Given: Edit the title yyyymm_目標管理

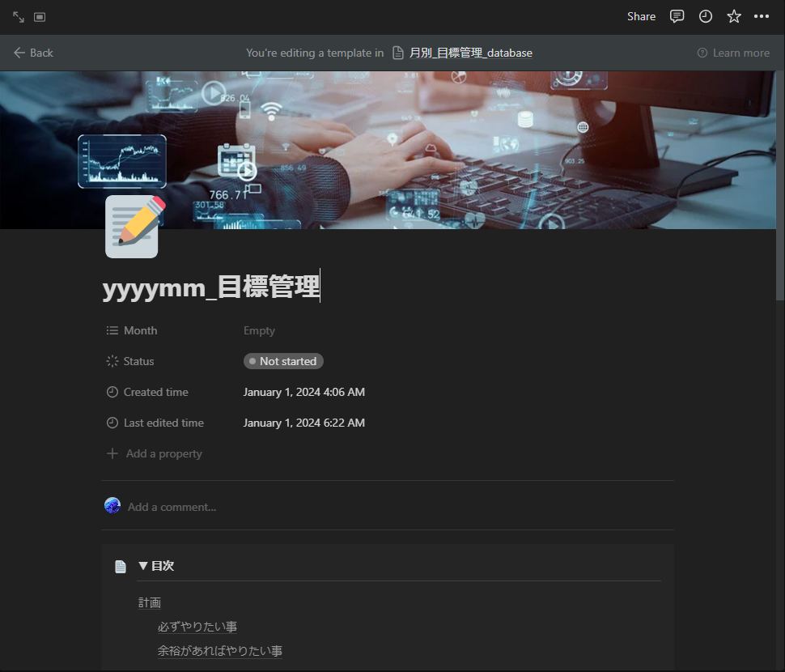Looking at the screenshot, I should pyautogui.click(x=210, y=287).
